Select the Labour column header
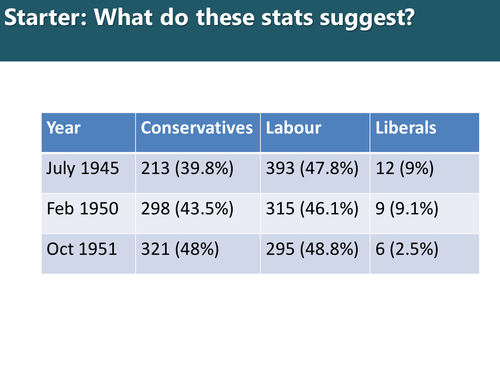Viewport: 500px width, 375px height. [315, 133]
